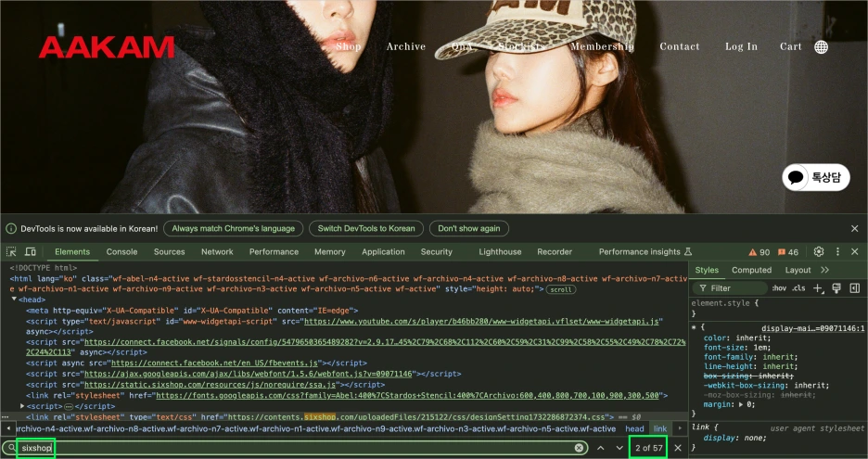Add a new style rule plus icon

click(x=818, y=287)
